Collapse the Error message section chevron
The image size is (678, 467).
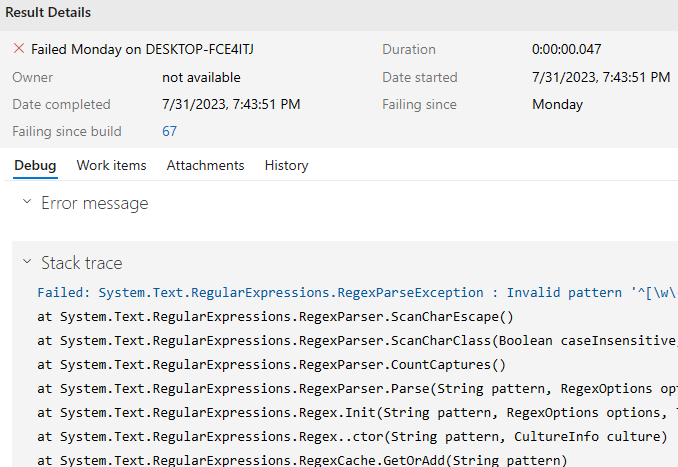coord(27,202)
